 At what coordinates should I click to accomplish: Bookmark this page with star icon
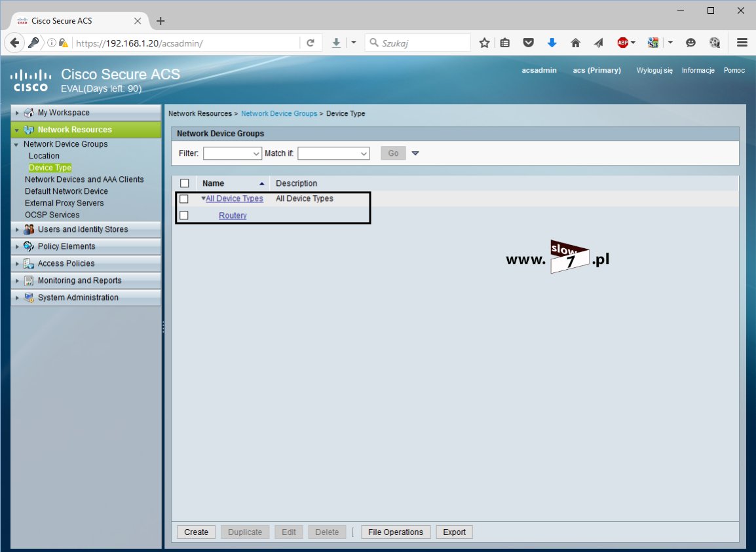point(485,43)
